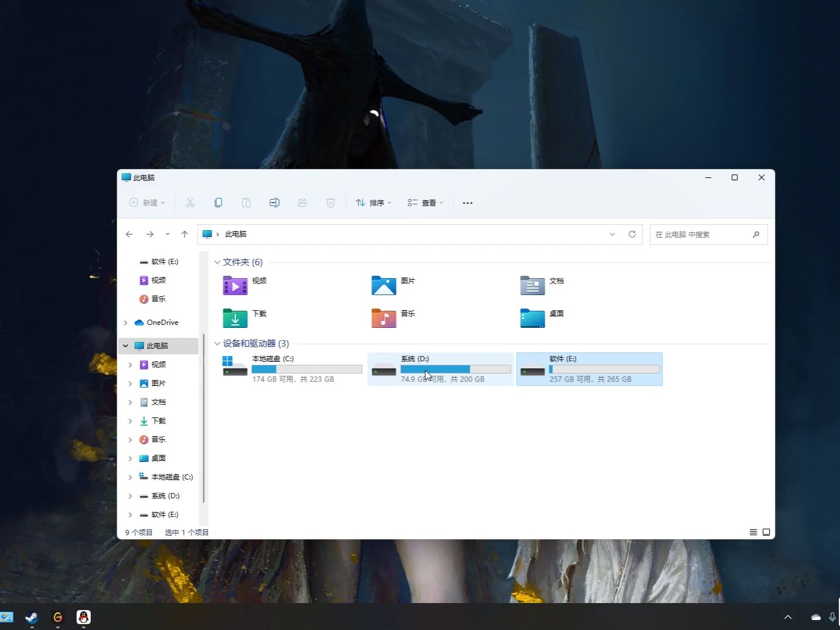The image size is (840, 630).
Task: Collapse 此电脑 in navigation pane
Action: point(125,345)
